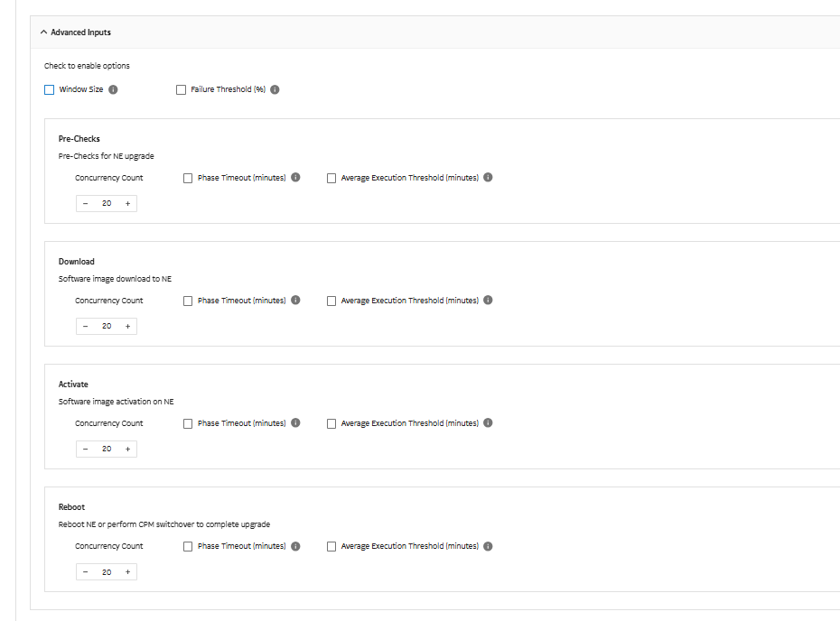Image resolution: width=840 pixels, height=621 pixels.
Task: Collapse the Advanced Inputs section
Action: pos(43,32)
